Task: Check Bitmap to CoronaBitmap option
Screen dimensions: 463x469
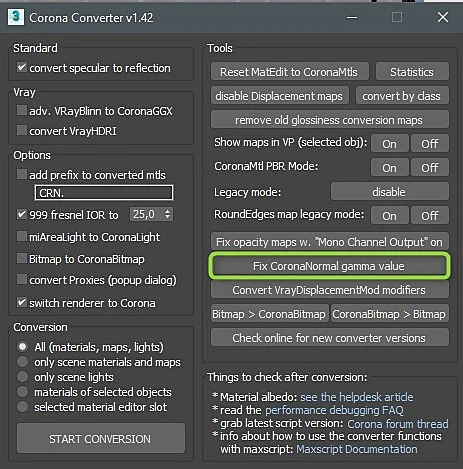Action: (x=22, y=258)
